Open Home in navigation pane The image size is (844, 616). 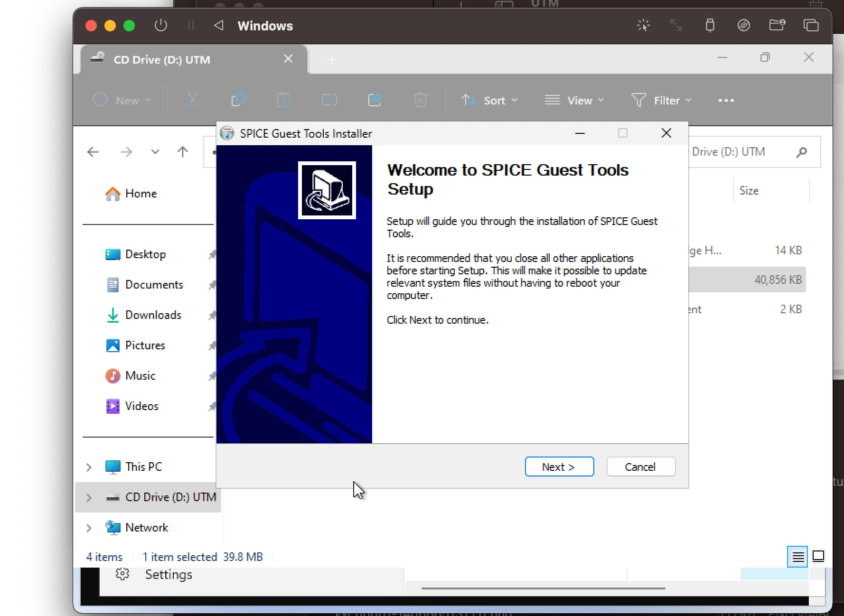point(131,194)
